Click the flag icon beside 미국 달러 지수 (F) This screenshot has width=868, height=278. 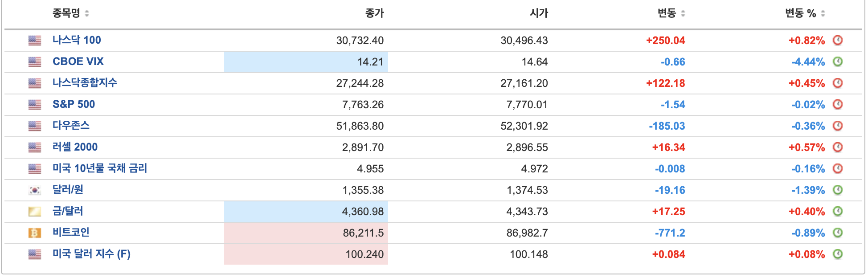coord(35,254)
